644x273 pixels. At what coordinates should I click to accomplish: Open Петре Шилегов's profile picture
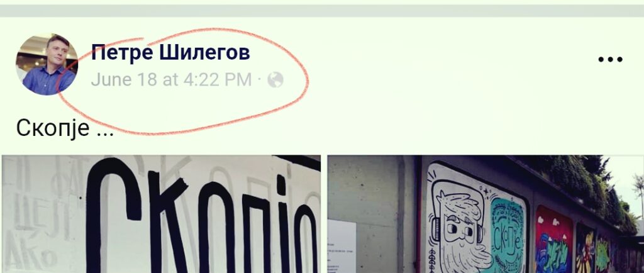click(47, 64)
